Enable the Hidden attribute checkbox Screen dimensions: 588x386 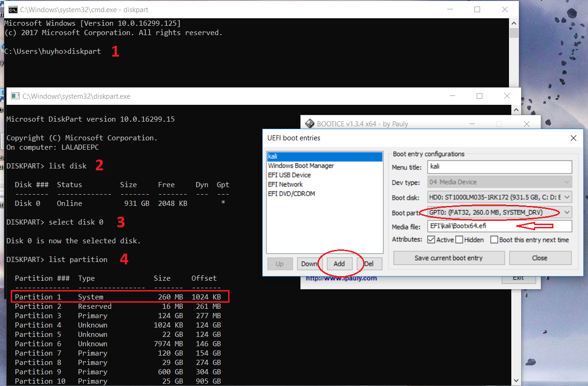point(459,240)
